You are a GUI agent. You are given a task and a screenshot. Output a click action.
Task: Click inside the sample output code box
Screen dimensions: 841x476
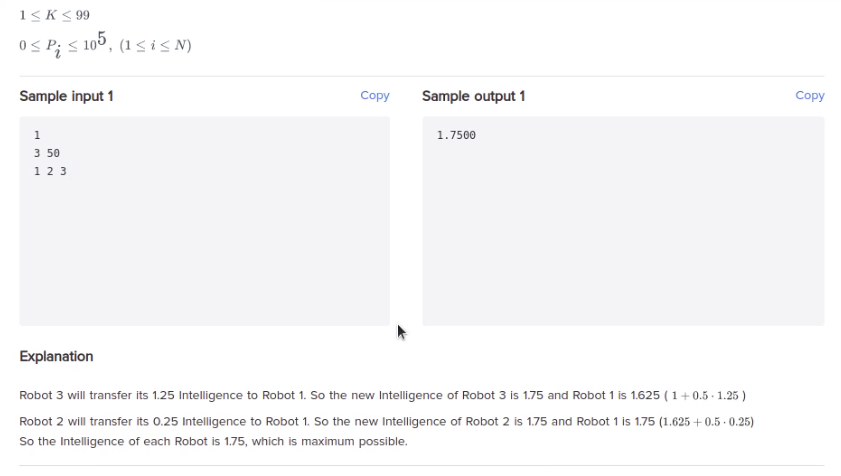coord(623,221)
